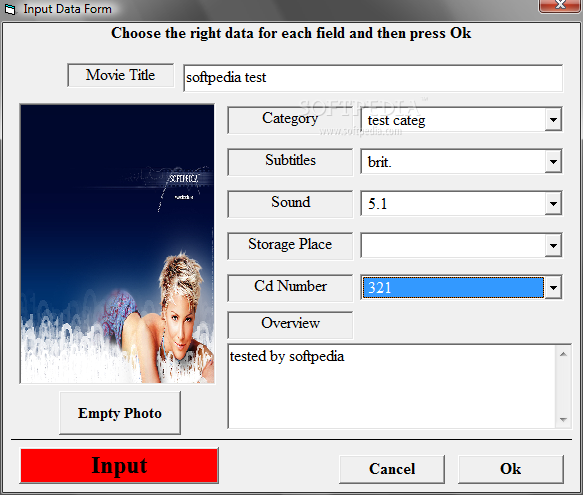Click the movie cover photo thumbnail
Screen dimensions: 583x495
117,244
